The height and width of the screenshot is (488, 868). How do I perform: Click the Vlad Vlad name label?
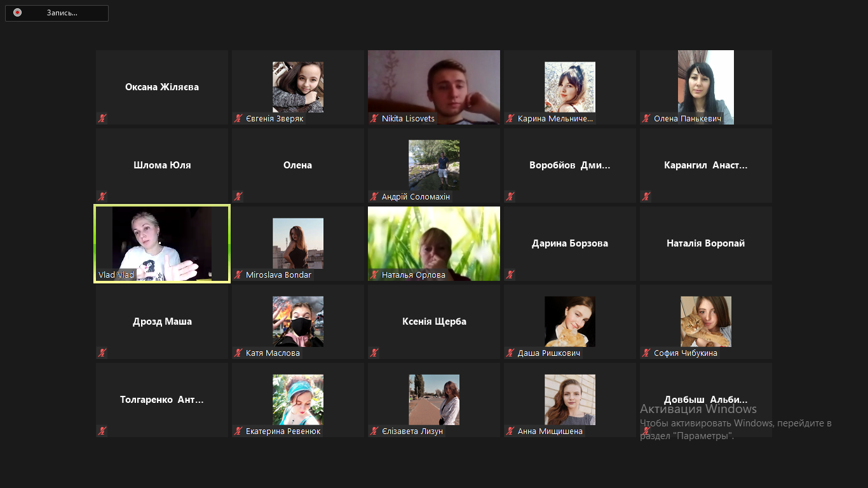pyautogui.click(x=116, y=275)
